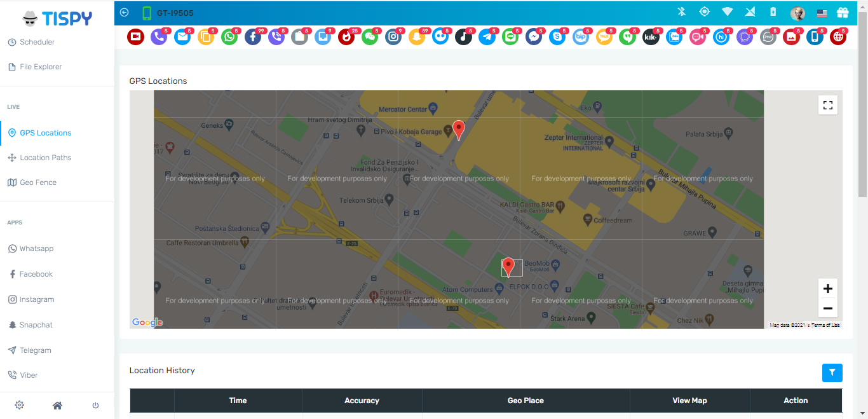Open the red photos gallery icon
This screenshot has height=419, width=868.
[792, 37]
